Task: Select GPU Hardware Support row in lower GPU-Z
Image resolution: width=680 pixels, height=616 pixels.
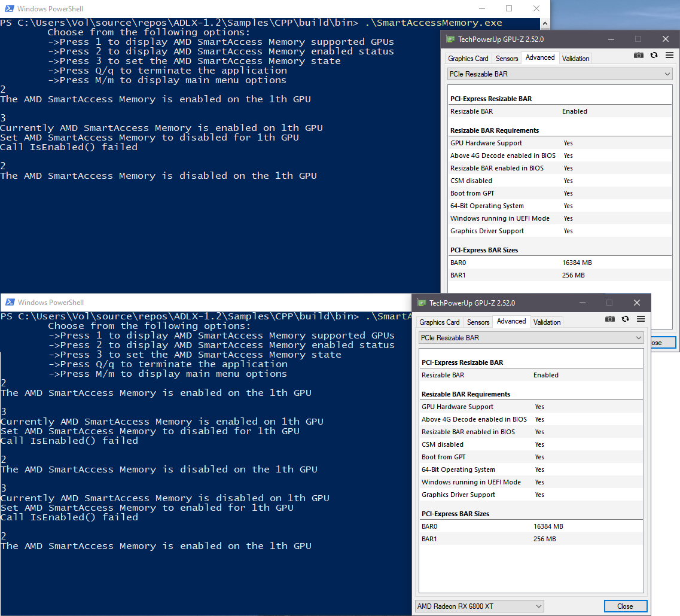Action: click(531, 407)
